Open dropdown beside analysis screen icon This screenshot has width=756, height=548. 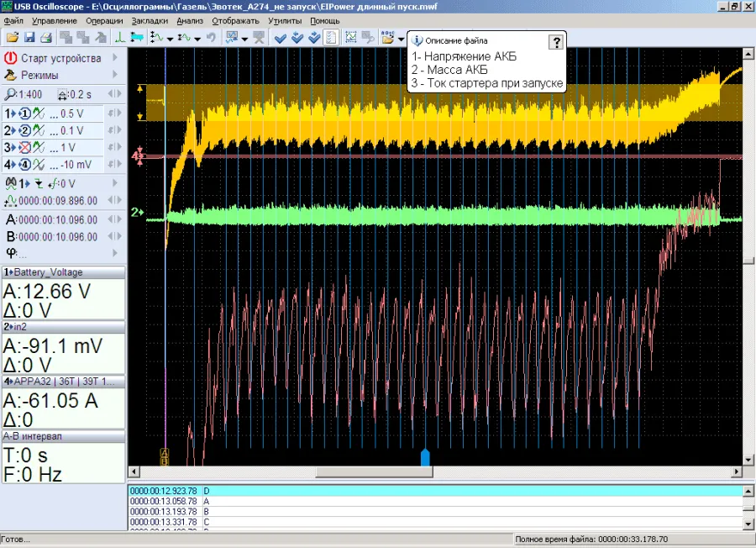point(244,39)
